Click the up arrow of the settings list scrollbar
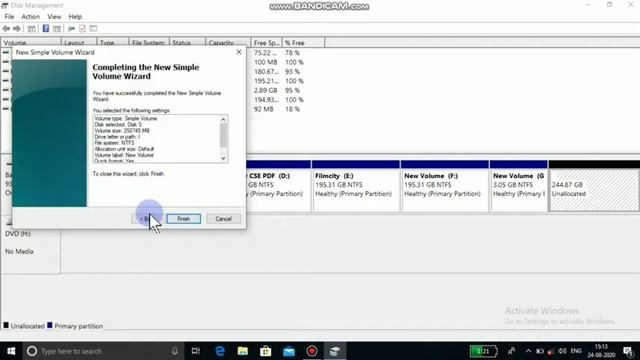 (223, 119)
